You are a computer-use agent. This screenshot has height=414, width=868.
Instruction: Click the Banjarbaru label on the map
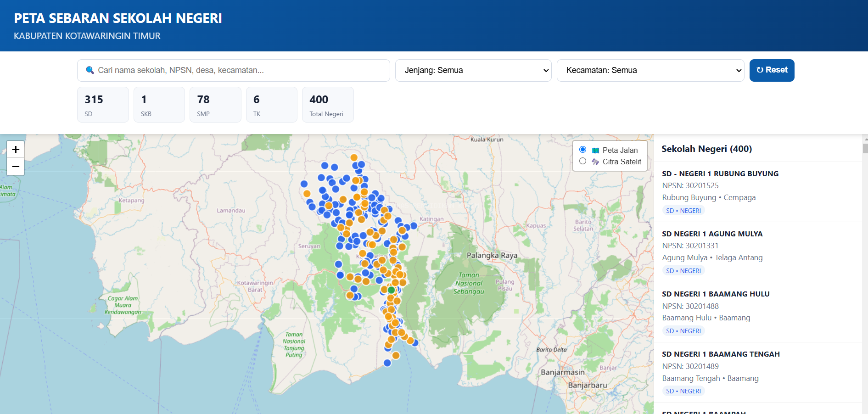pyautogui.click(x=588, y=385)
